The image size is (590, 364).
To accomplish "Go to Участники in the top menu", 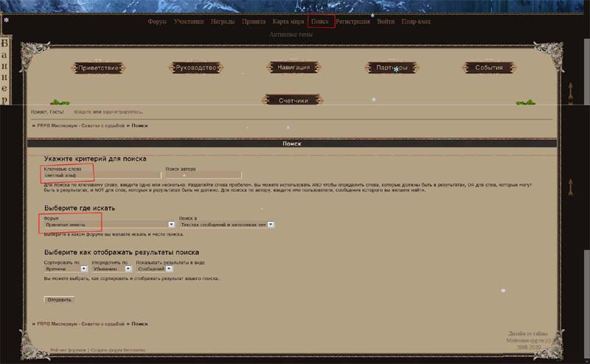I will click(189, 21).
